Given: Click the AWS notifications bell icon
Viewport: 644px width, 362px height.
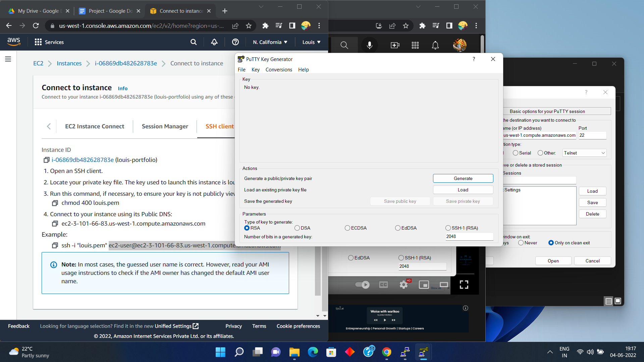Looking at the screenshot, I should (x=214, y=42).
